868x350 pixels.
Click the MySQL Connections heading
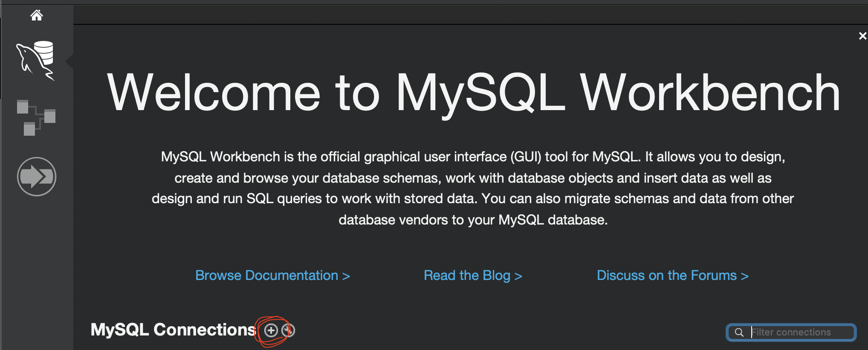click(x=173, y=330)
